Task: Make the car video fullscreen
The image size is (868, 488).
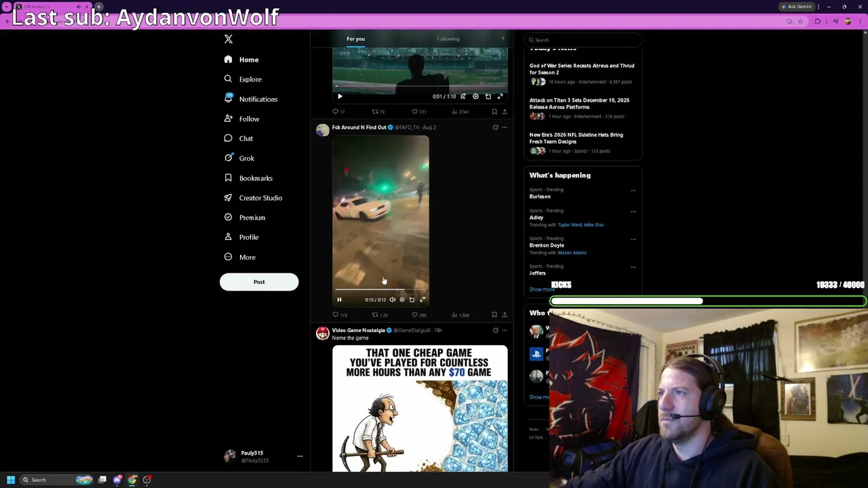Action: click(x=422, y=300)
